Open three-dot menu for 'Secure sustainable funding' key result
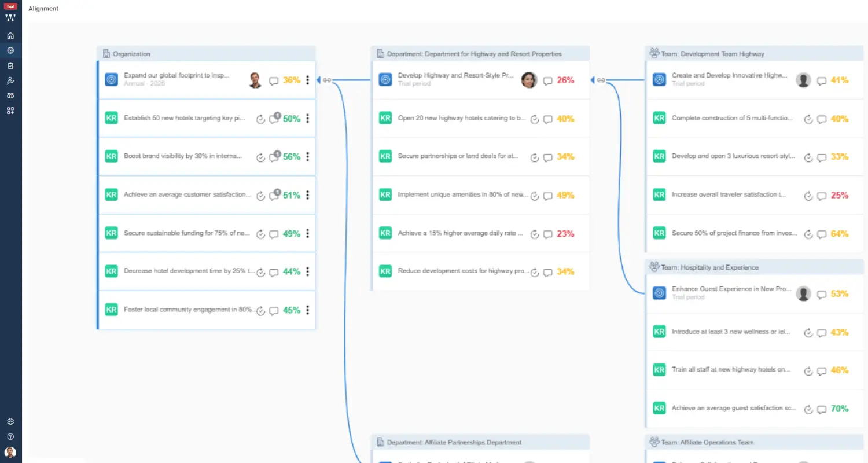This screenshot has width=868, height=463. 308,233
